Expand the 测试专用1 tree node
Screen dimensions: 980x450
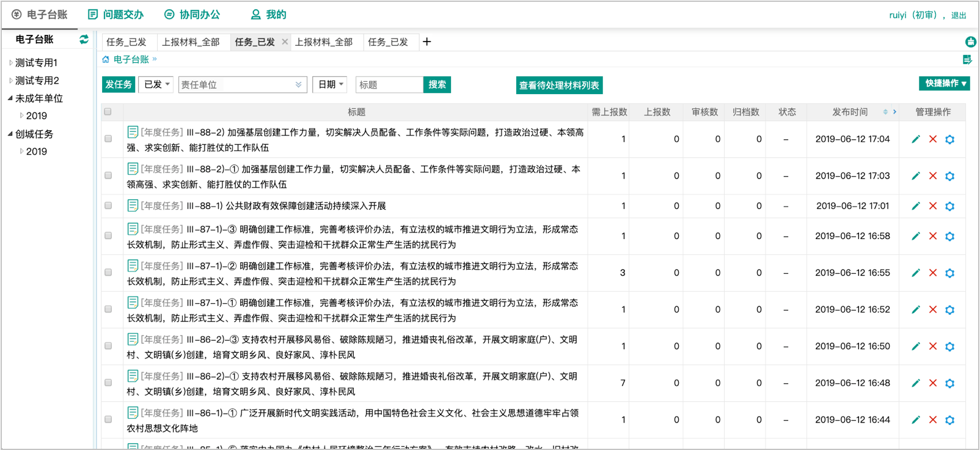11,62
